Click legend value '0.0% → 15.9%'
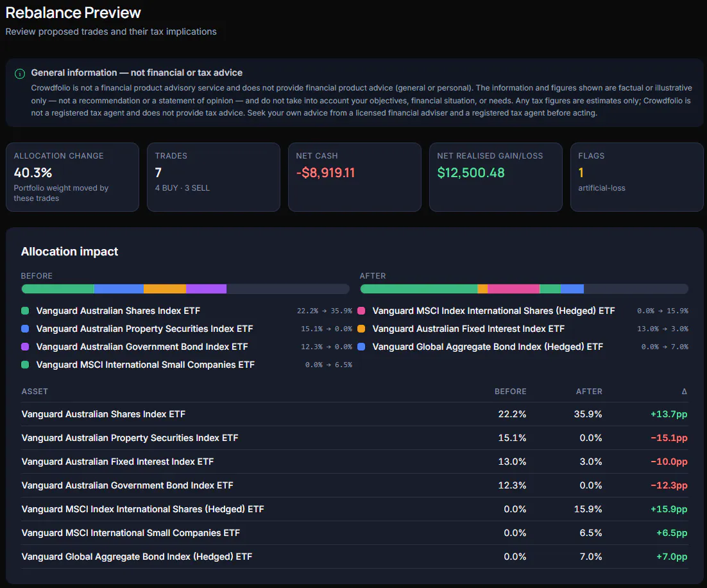The height and width of the screenshot is (588, 707). (x=662, y=311)
